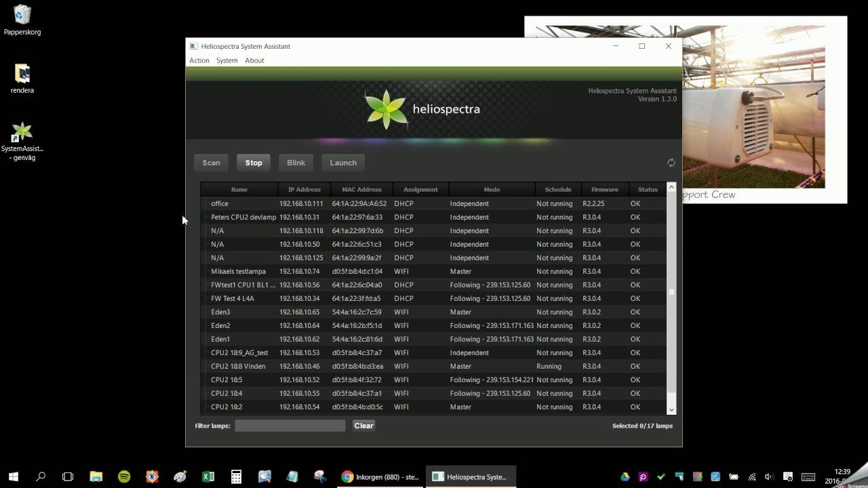The height and width of the screenshot is (488, 868).
Task: Click the Heliospectra flower logo
Action: (x=386, y=109)
